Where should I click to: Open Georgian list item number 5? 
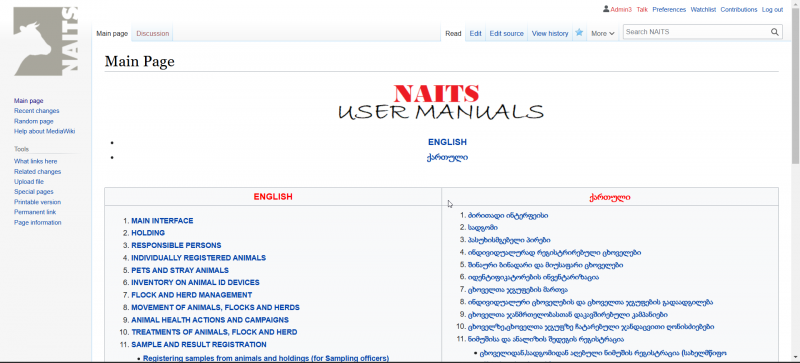pyautogui.click(x=545, y=265)
